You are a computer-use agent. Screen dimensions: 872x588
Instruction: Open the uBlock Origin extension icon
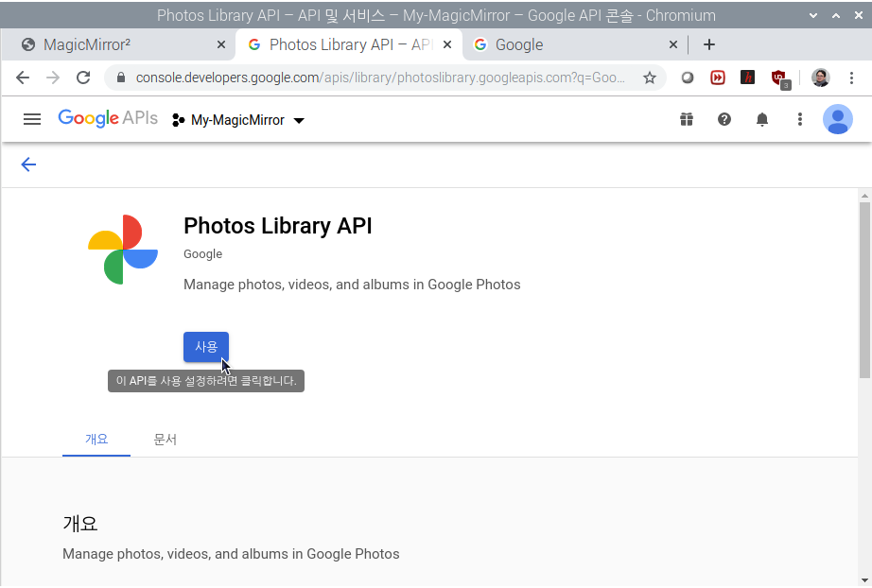point(779,78)
